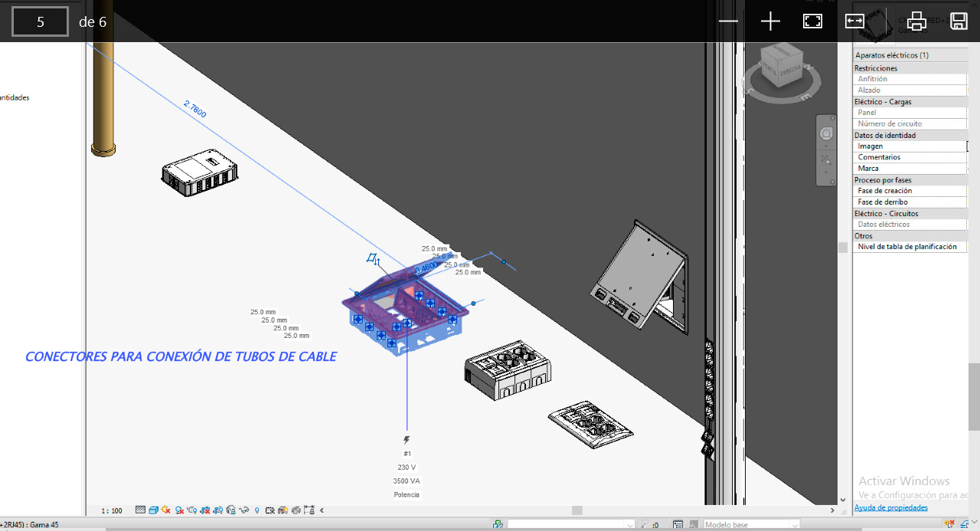Open the Ayuda de propiedades link
980x531 pixels.
pyautogui.click(x=891, y=507)
